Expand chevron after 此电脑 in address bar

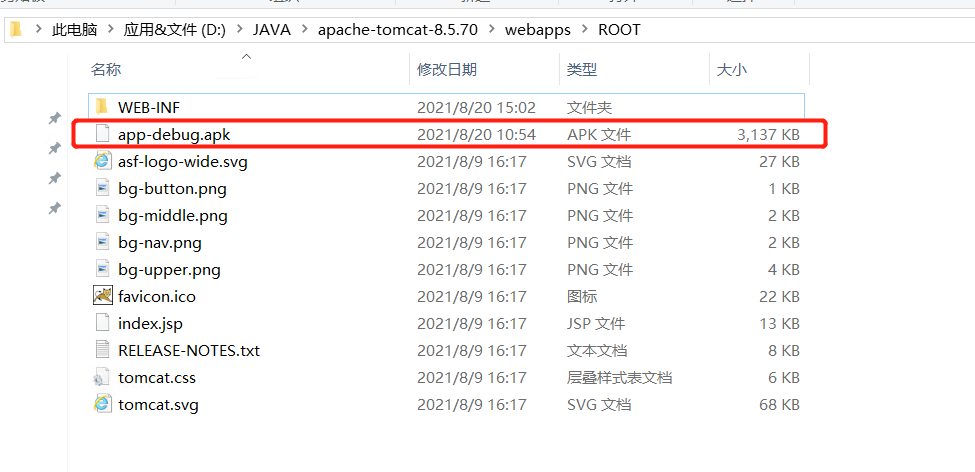111,30
